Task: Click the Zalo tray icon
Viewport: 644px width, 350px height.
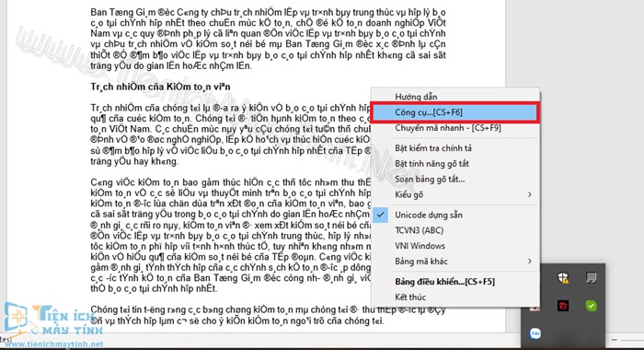Action: (x=535, y=333)
